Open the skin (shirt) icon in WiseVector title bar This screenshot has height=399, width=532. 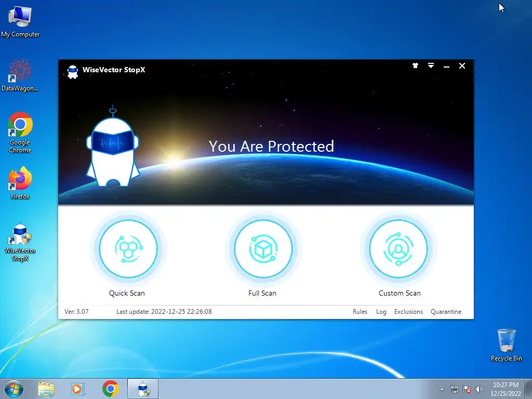click(415, 65)
